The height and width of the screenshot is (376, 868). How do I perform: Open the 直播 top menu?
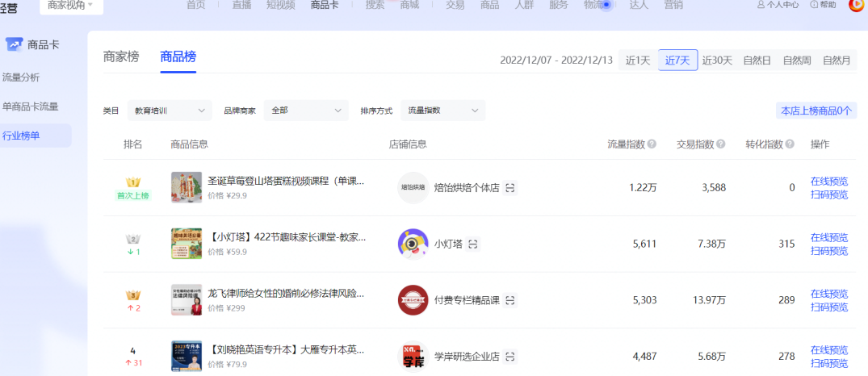click(x=241, y=5)
